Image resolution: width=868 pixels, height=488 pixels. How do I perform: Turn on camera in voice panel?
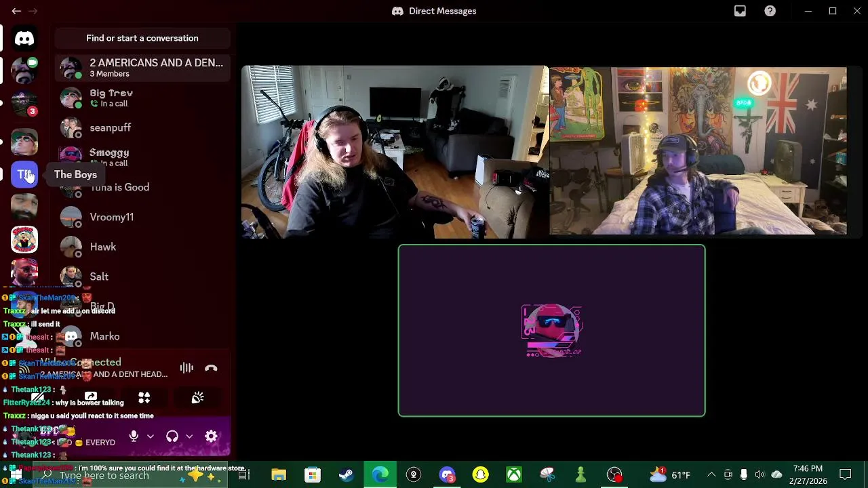(38, 397)
